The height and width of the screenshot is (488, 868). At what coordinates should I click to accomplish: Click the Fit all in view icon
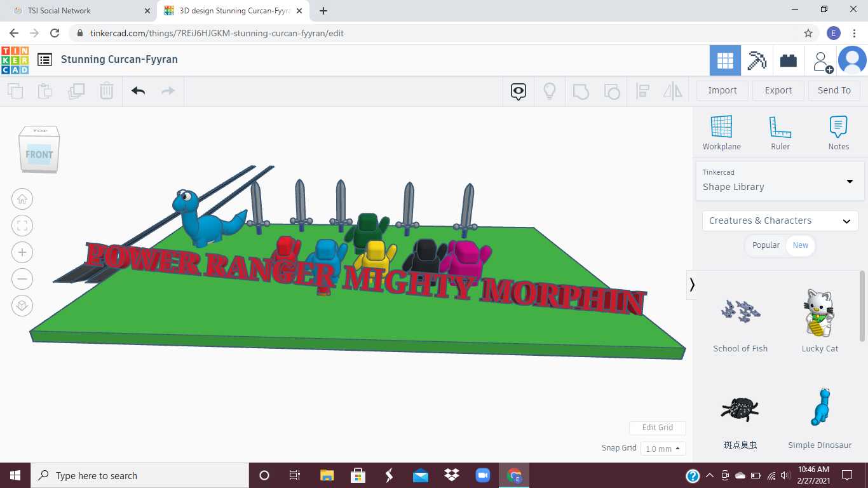click(x=22, y=226)
